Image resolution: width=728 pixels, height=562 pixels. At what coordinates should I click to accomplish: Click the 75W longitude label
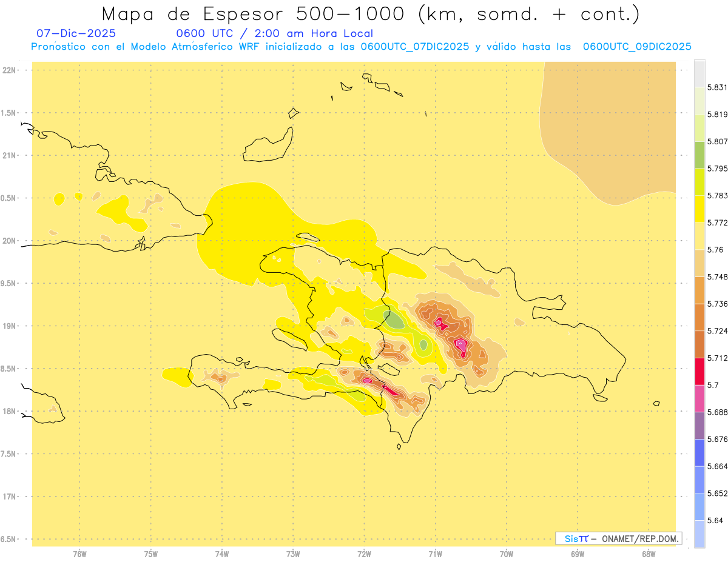pyautogui.click(x=151, y=554)
